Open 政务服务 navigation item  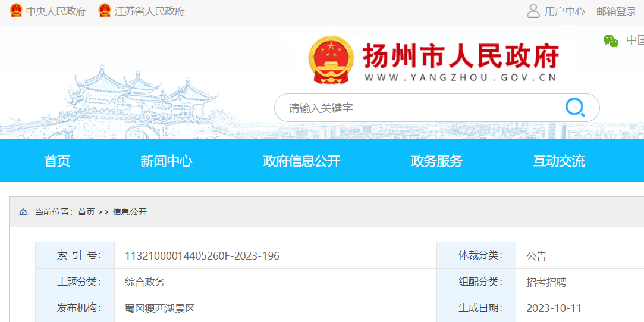point(436,161)
